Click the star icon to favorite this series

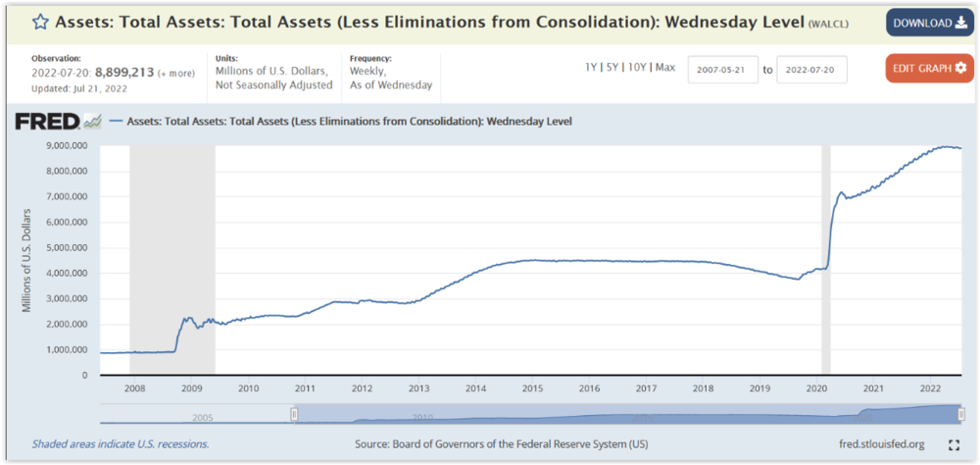[39, 22]
